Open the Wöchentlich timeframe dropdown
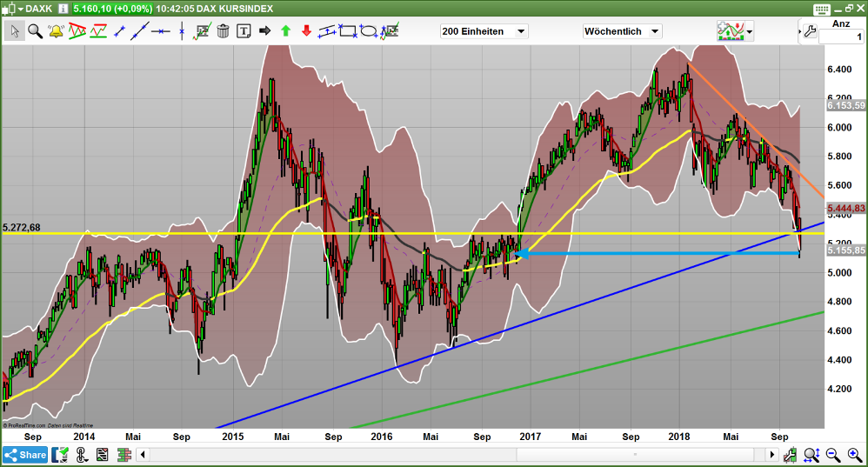 click(622, 31)
